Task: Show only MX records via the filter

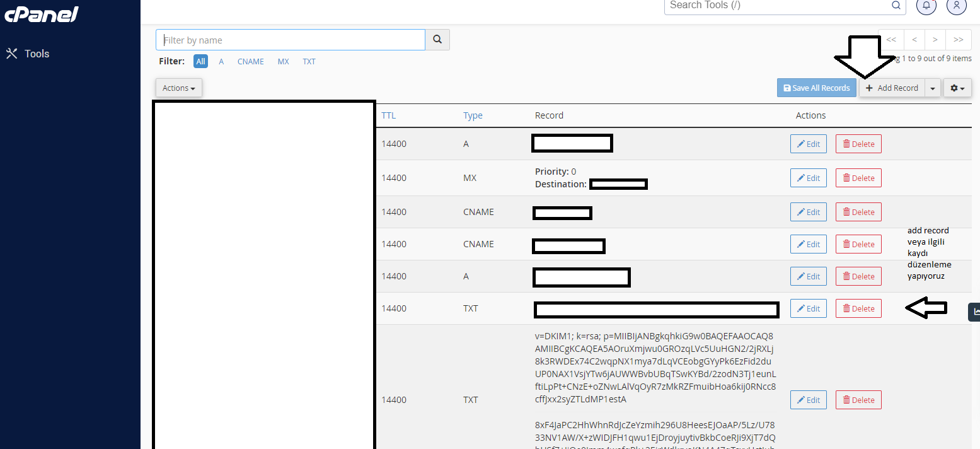Action: (x=284, y=62)
